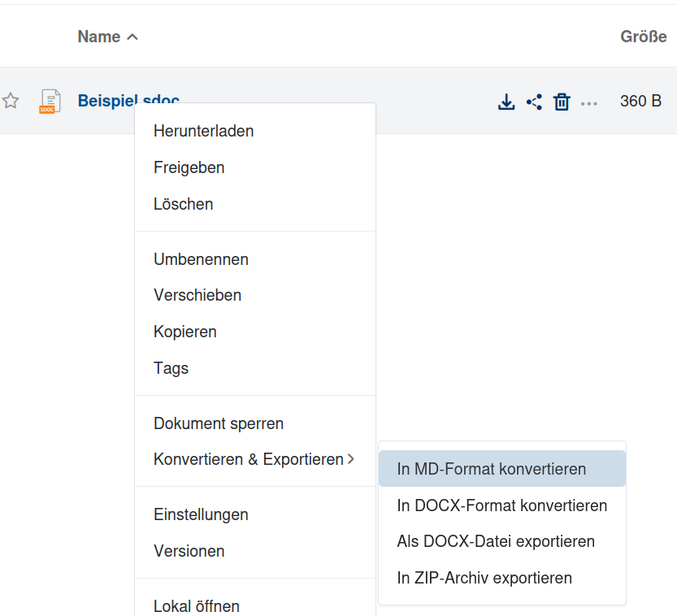This screenshot has height=616, width=677.
Task: Click the Größe column header
Action: pyautogui.click(x=643, y=37)
